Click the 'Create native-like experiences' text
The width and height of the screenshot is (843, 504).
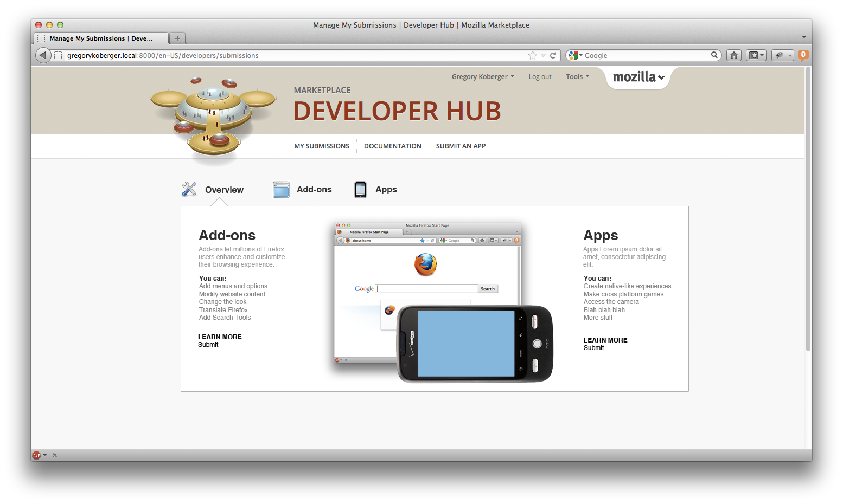click(627, 286)
